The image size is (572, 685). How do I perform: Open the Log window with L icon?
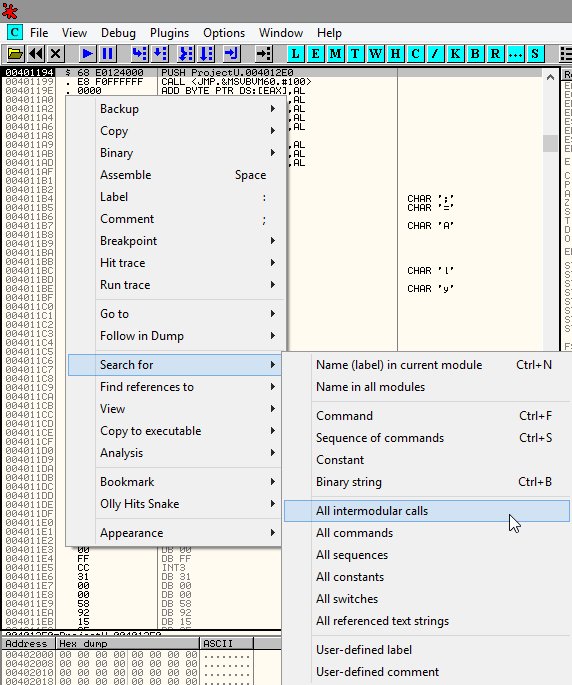click(x=295, y=54)
